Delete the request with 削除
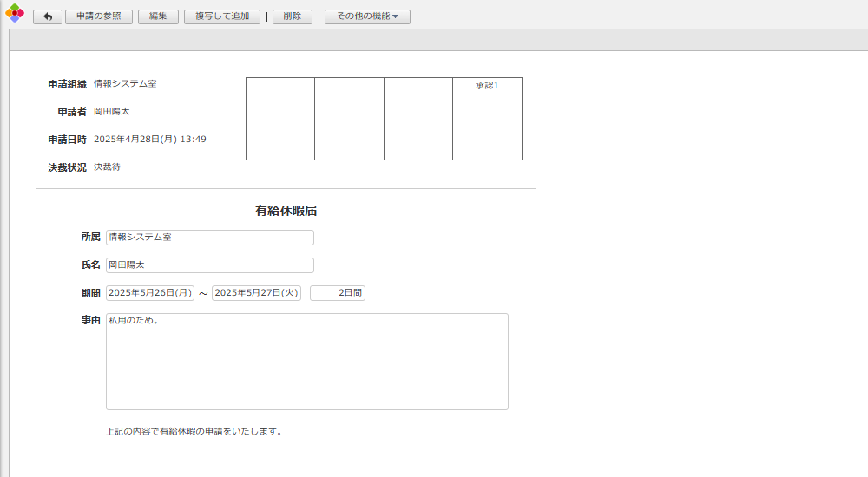The height and width of the screenshot is (477, 868). (x=292, y=17)
